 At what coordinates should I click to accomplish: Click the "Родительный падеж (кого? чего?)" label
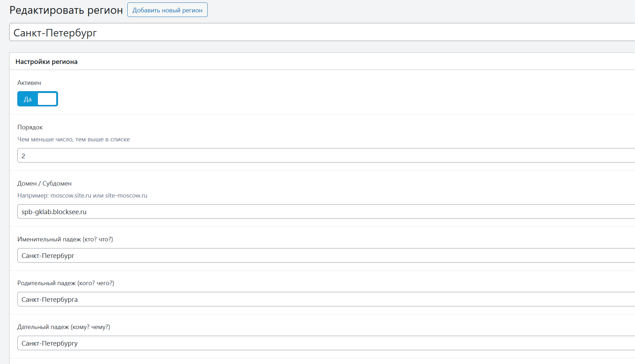coord(66,283)
